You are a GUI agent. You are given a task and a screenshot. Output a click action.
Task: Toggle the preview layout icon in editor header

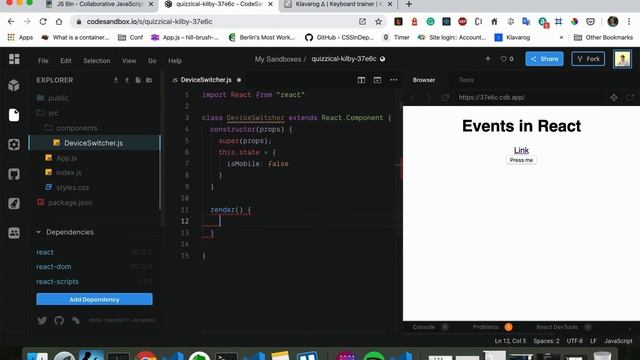[x=377, y=80]
